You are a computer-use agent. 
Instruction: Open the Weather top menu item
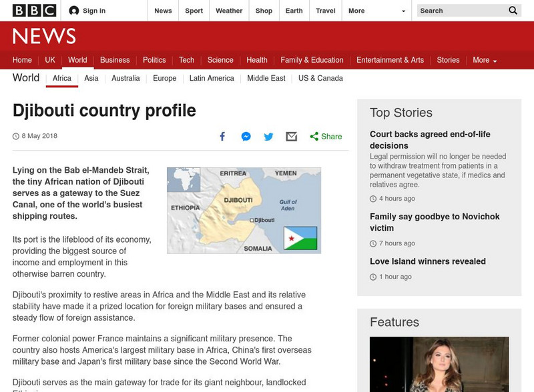point(229,11)
